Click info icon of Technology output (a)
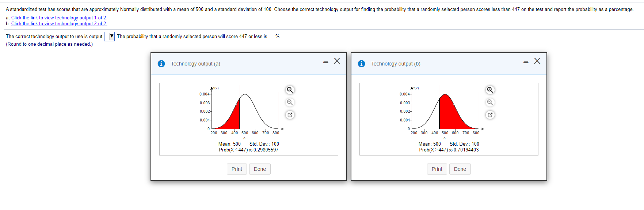The image size is (644, 210). [x=161, y=64]
